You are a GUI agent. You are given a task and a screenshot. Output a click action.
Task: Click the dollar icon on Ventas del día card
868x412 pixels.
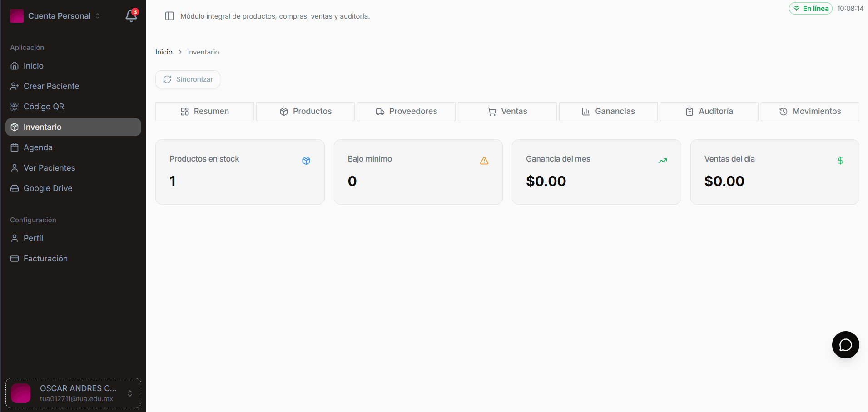[841, 161]
